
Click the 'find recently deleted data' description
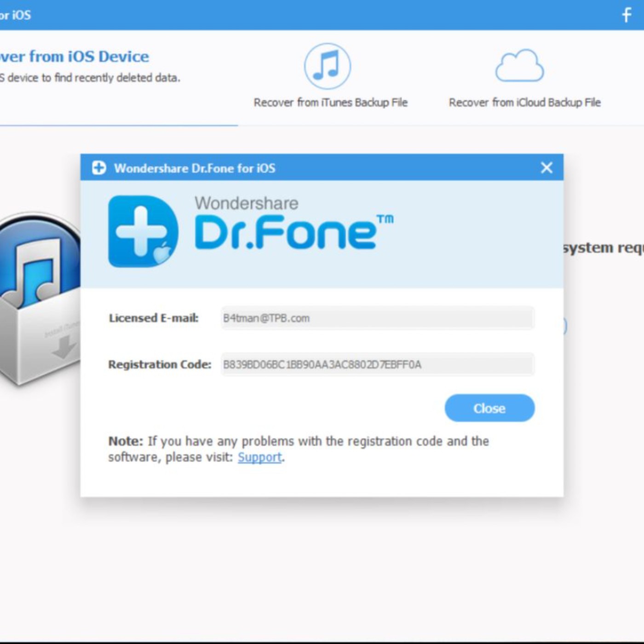(x=90, y=78)
